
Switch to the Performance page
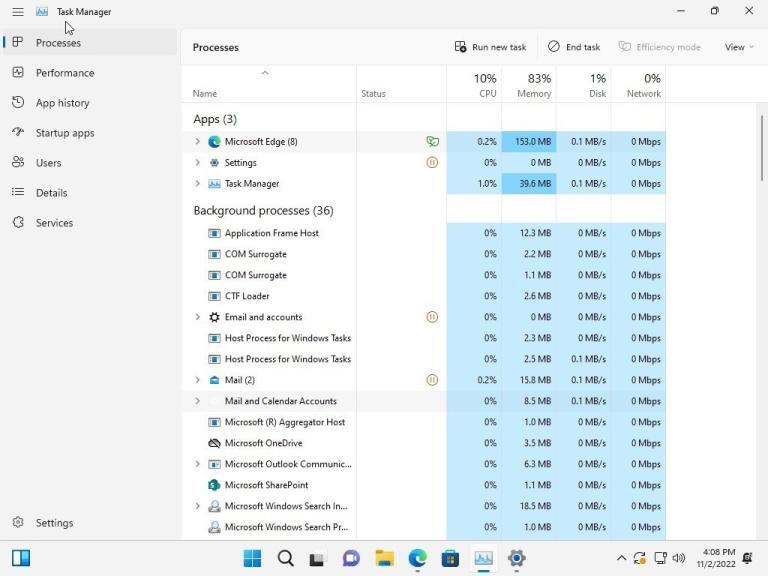pyautogui.click(x=90, y=72)
